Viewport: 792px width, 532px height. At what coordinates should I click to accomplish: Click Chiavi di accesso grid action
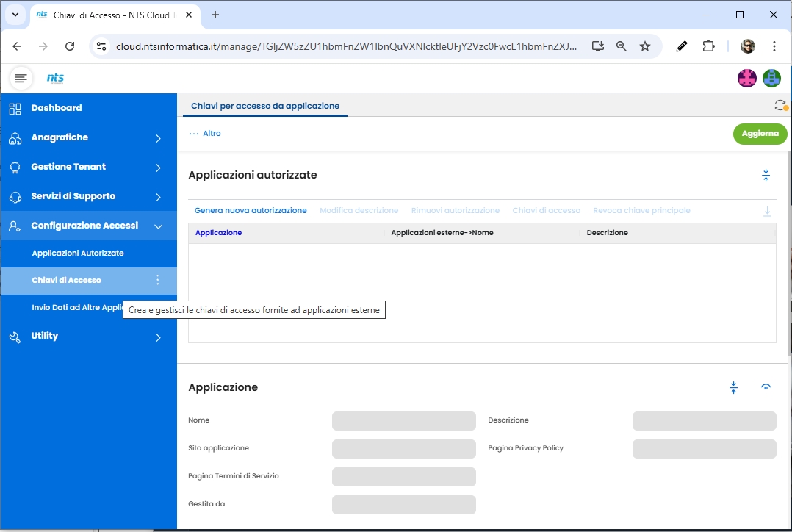pos(546,211)
